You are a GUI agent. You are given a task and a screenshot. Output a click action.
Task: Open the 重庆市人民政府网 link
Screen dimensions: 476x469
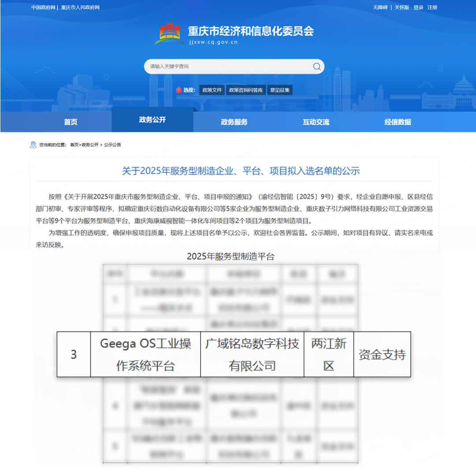(80, 7)
